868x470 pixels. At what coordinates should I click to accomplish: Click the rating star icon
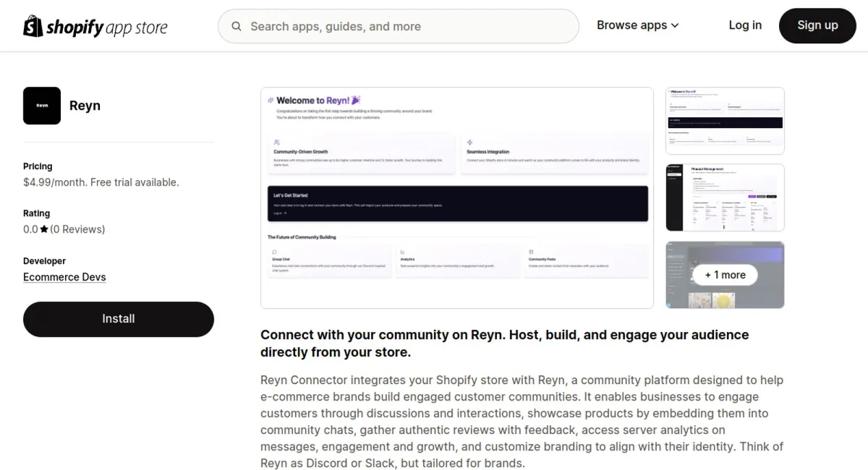(44, 229)
